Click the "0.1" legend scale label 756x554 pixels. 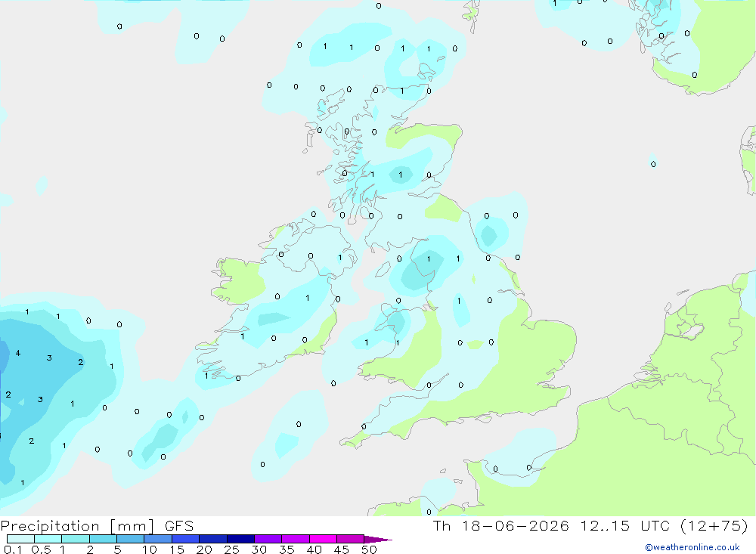click(x=13, y=549)
